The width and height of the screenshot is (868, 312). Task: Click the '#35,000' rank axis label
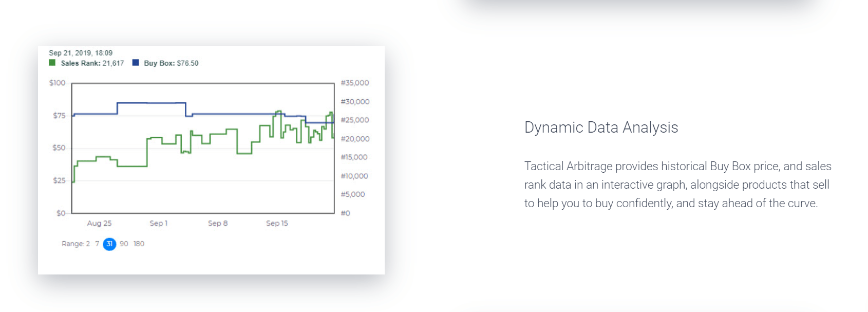tap(355, 83)
